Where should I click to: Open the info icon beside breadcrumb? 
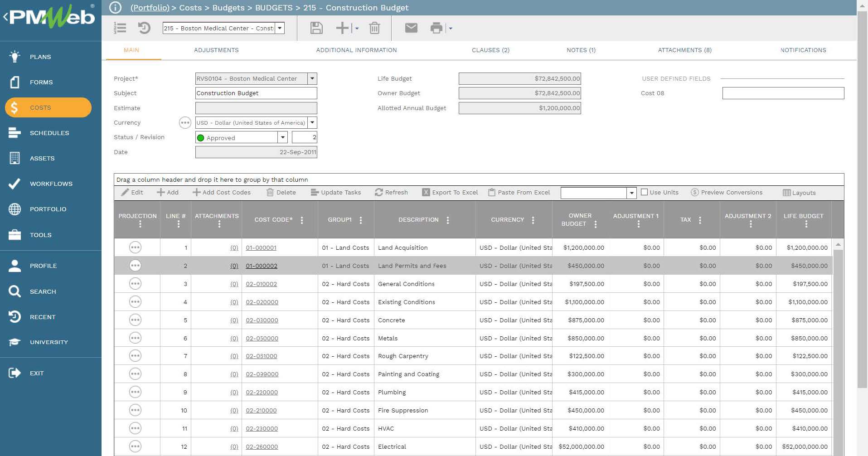coord(116,7)
